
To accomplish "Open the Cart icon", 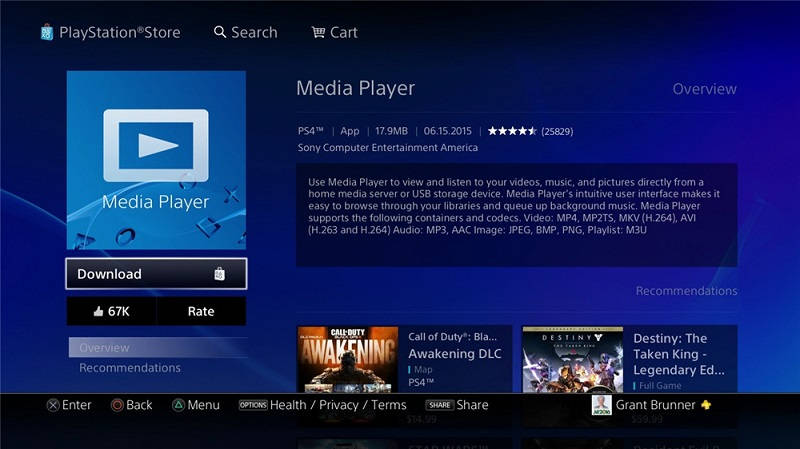I will pos(318,32).
